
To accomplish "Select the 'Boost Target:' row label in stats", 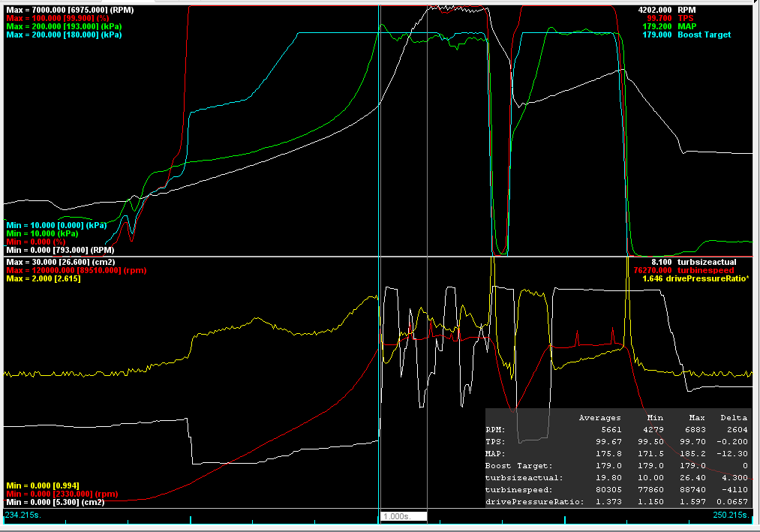I will 519,465.
